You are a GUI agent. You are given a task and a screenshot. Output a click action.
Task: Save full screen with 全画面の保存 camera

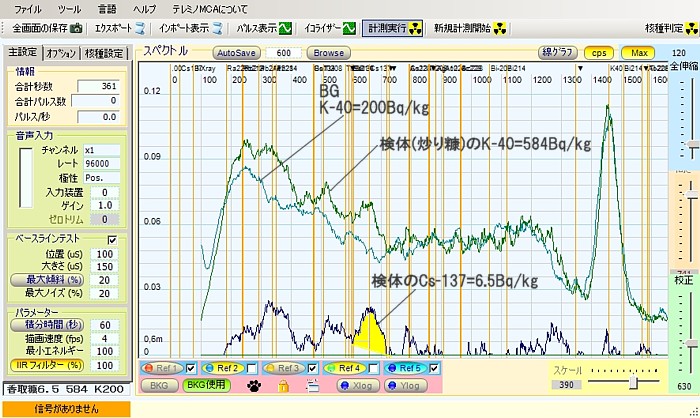click(x=47, y=29)
